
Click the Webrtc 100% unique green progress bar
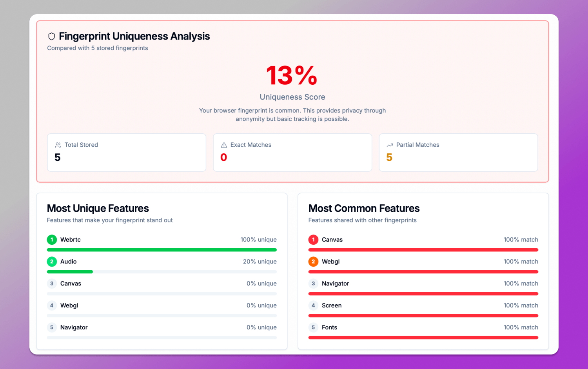coord(162,250)
